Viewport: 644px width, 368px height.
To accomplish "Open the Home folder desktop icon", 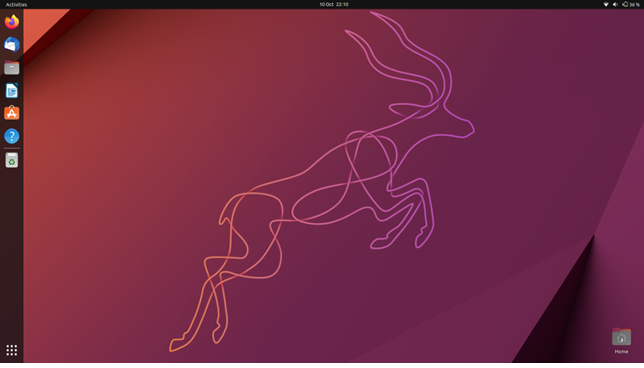I will point(621,340).
